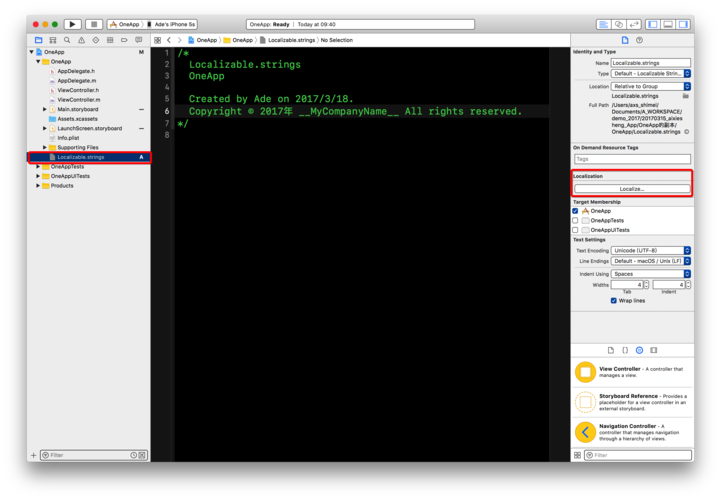Show the Code Snippet library
721x500 pixels.
point(625,350)
